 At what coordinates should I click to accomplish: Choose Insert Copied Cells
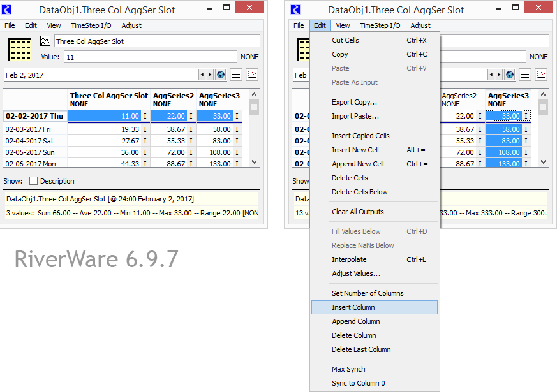[375, 136]
